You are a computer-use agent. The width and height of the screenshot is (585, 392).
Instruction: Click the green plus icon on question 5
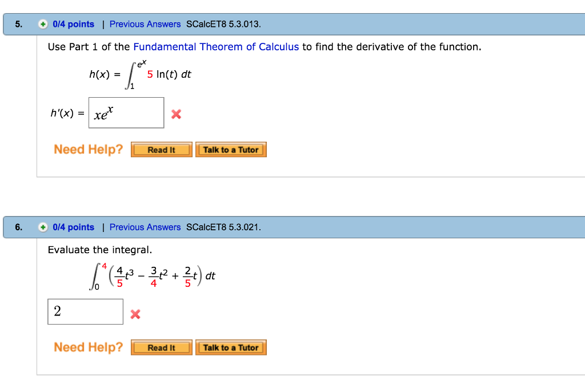[x=43, y=24]
